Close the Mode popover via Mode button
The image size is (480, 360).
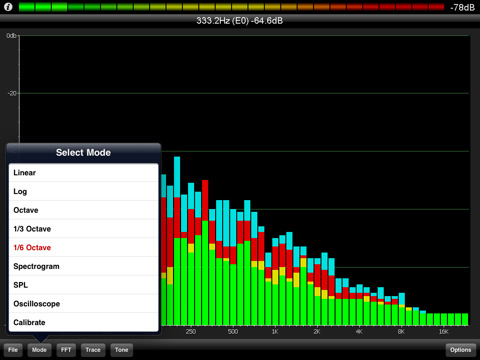[x=39, y=350]
